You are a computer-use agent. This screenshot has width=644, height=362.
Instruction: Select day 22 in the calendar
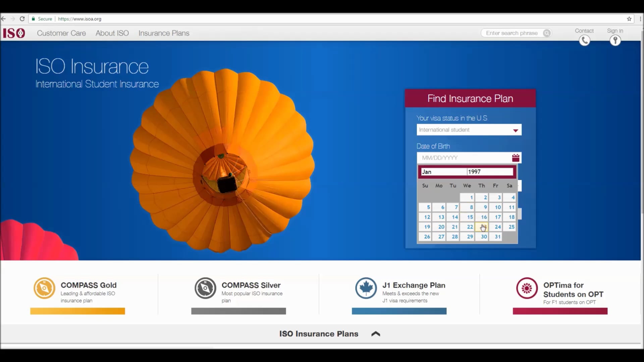[x=467, y=227]
